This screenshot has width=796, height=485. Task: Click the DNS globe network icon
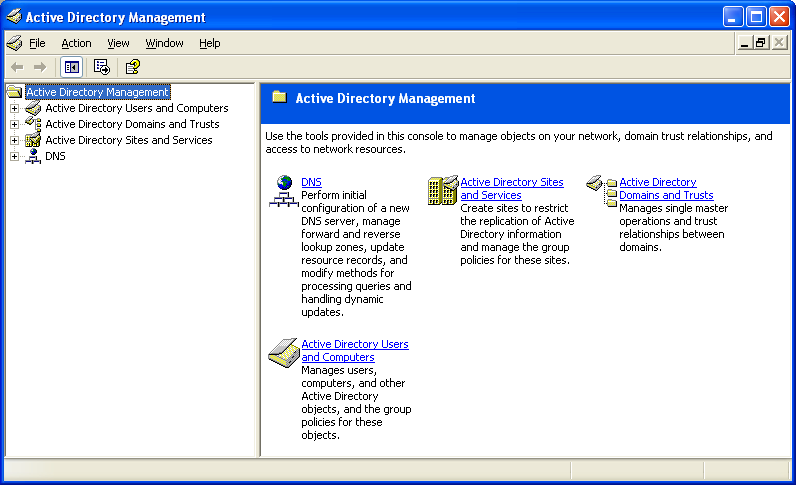(x=284, y=191)
